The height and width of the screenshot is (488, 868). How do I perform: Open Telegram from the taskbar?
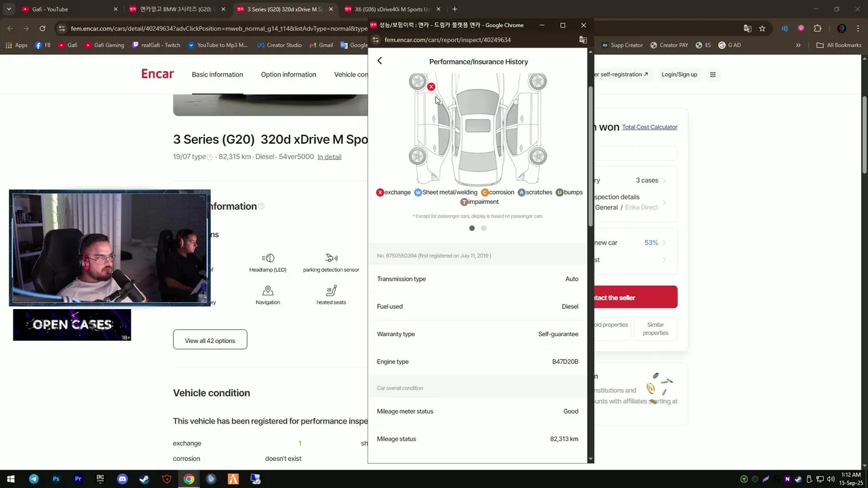pos(33,479)
